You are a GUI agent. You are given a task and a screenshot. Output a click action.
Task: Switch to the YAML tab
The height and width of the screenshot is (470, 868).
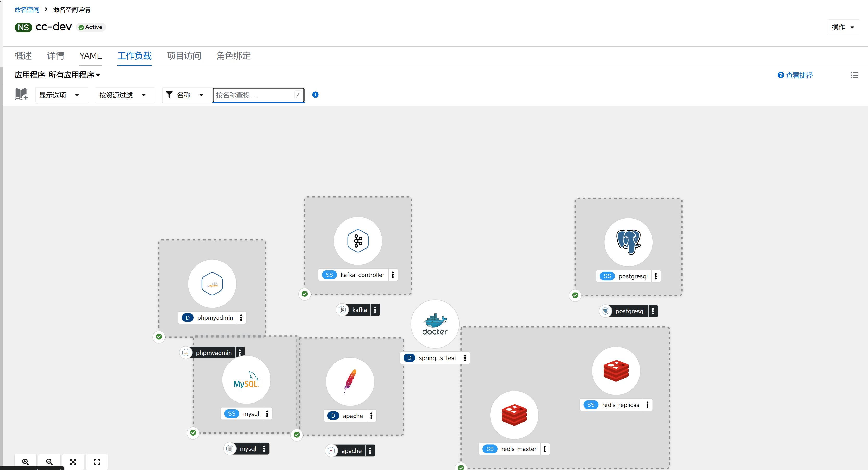tap(90, 55)
